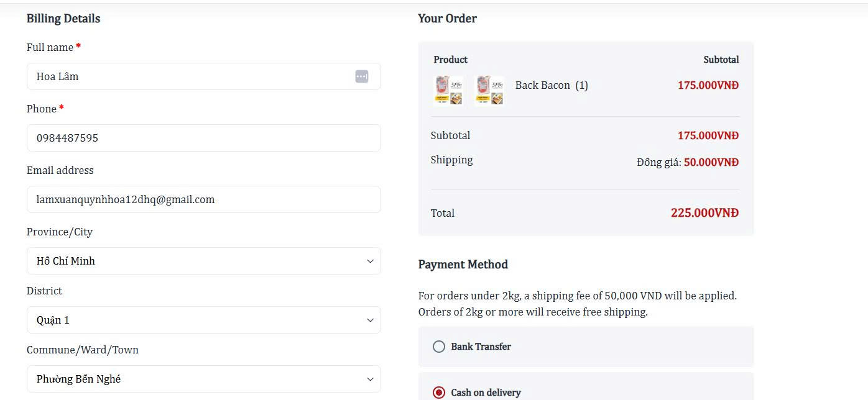This screenshot has width=868, height=400.
Task: Click the Email address input field
Action: point(203,199)
